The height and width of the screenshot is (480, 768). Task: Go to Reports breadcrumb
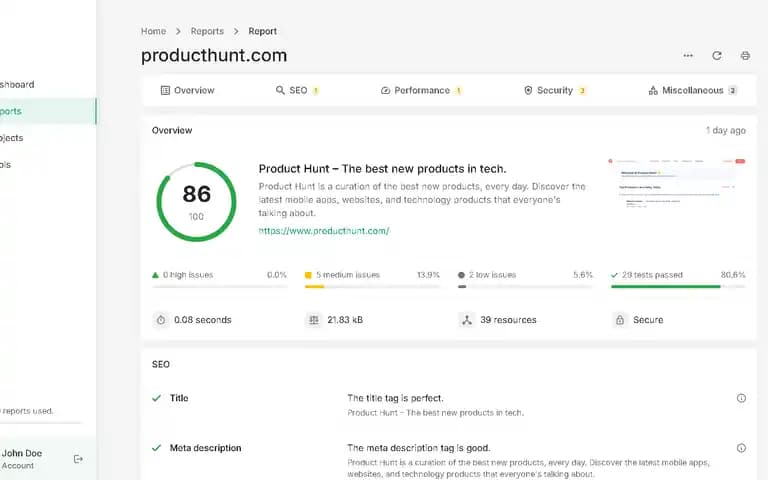[x=207, y=31]
